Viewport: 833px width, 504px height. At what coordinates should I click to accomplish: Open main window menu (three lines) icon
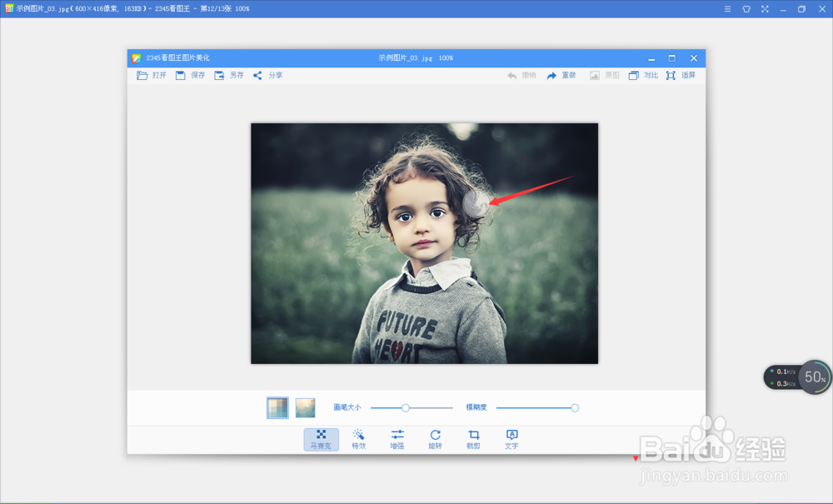point(727,9)
